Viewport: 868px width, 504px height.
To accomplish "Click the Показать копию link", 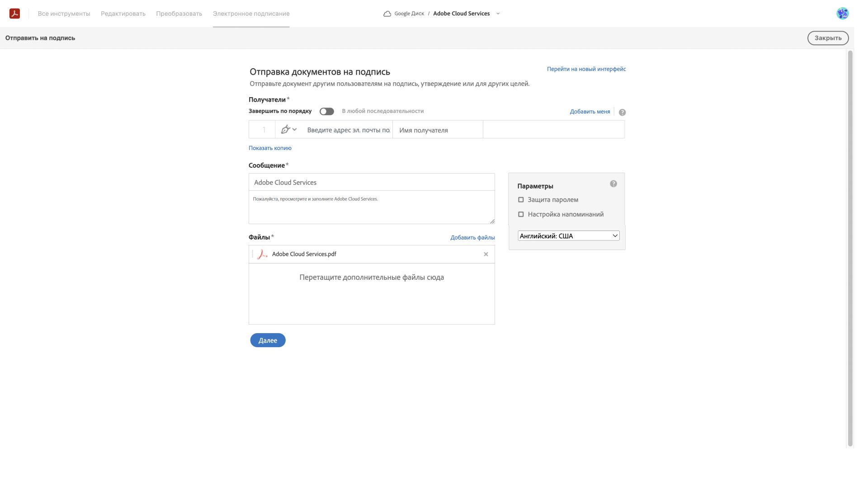I will point(270,148).
